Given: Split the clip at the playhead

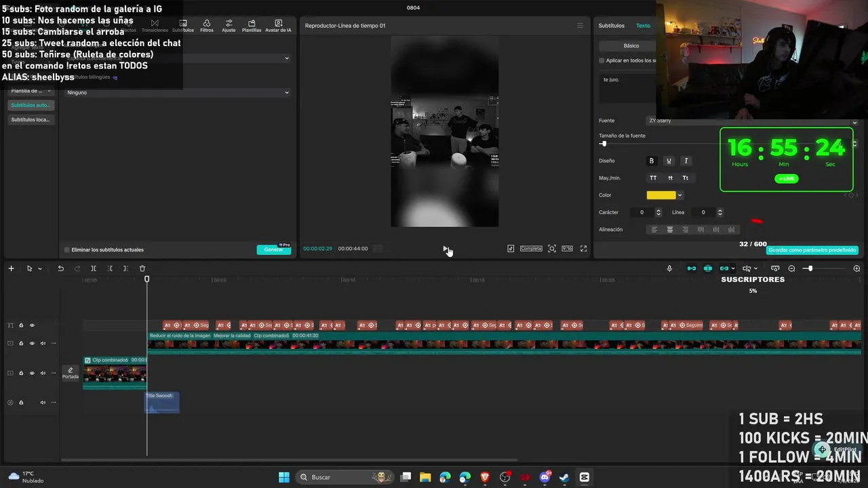Looking at the screenshot, I should [94, 268].
